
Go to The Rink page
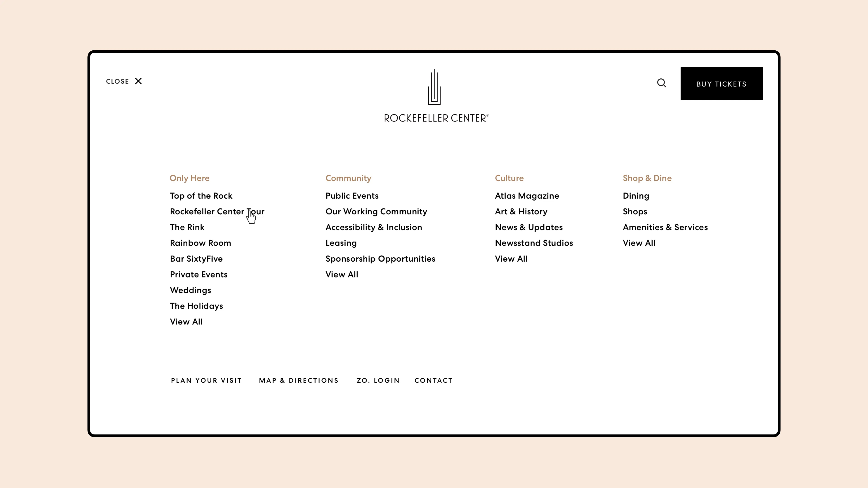(x=187, y=227)
